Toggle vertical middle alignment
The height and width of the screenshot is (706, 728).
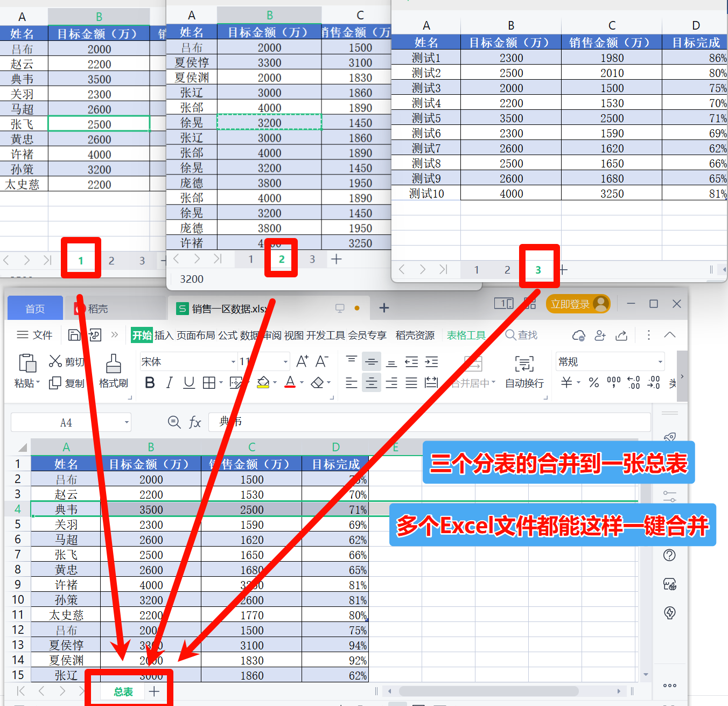371,362
